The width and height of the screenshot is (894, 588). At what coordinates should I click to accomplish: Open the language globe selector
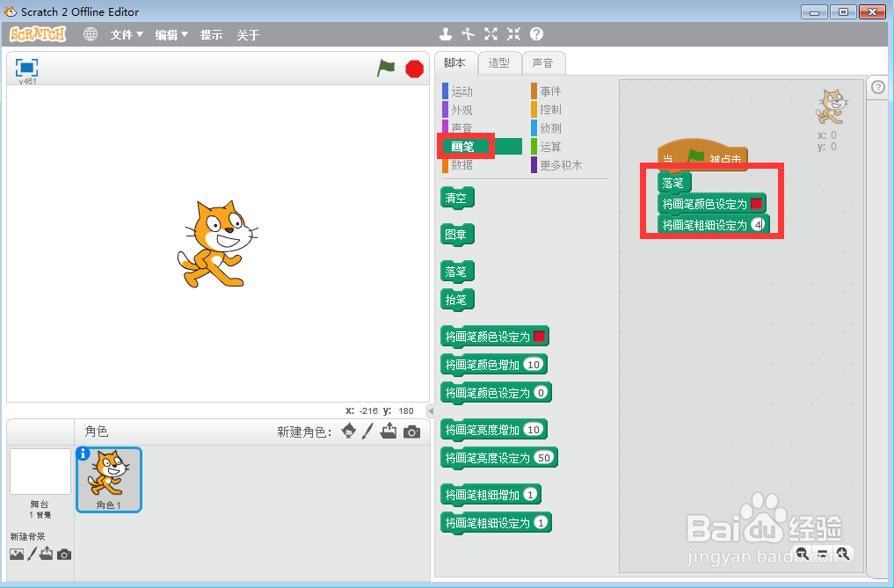[x=89, y=34]
